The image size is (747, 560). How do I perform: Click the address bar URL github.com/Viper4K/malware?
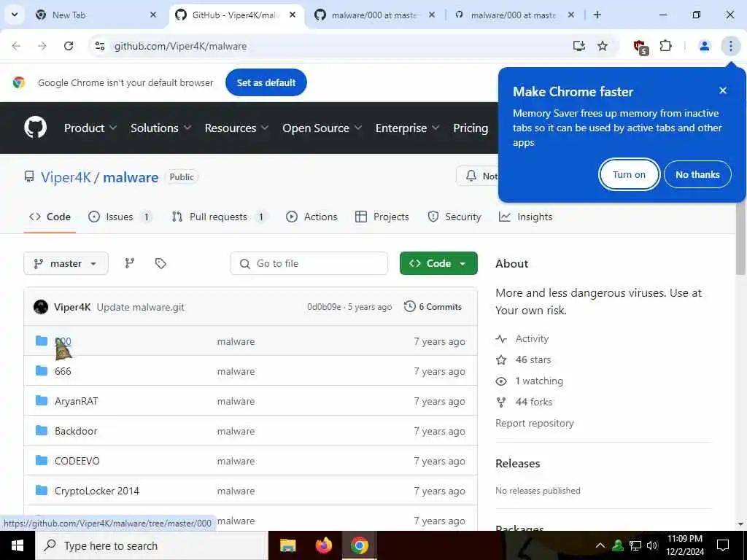[x=181, y=46]
